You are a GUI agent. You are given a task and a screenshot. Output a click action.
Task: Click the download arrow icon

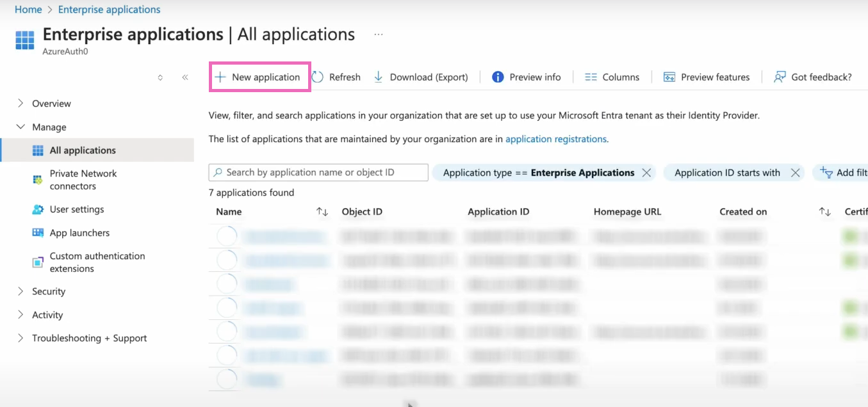378,77
